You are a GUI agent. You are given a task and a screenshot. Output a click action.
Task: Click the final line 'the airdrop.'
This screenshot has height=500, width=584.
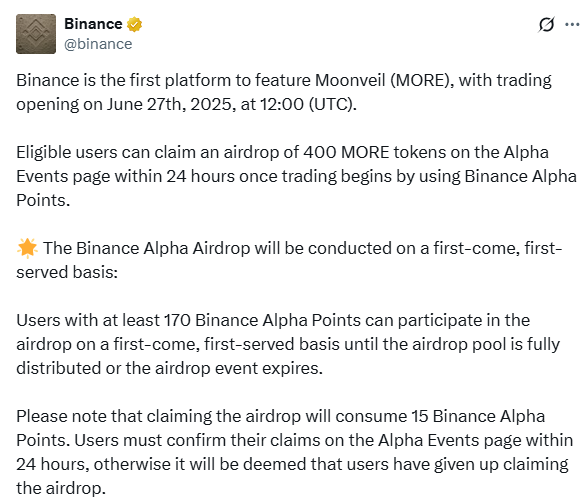(x=61, y=488)
